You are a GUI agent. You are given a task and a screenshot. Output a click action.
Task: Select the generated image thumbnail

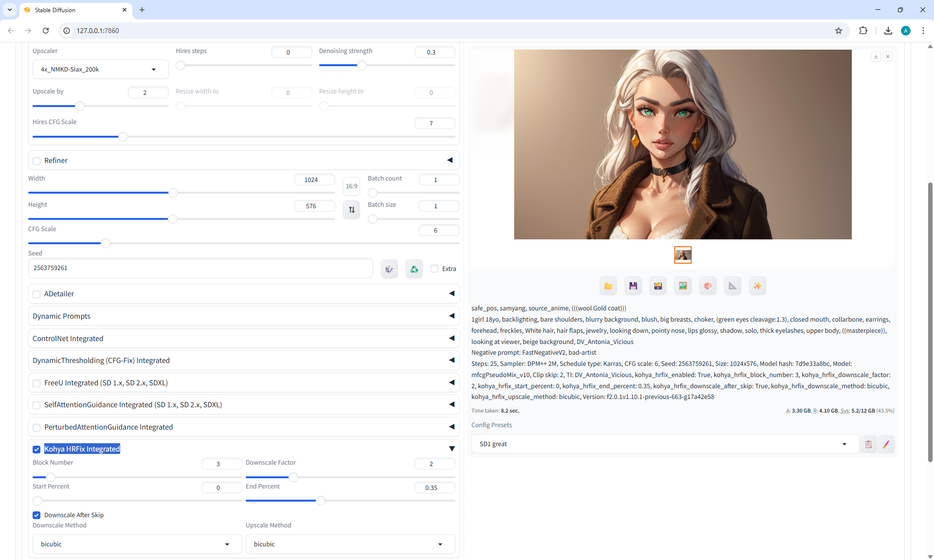pos(683,255)
